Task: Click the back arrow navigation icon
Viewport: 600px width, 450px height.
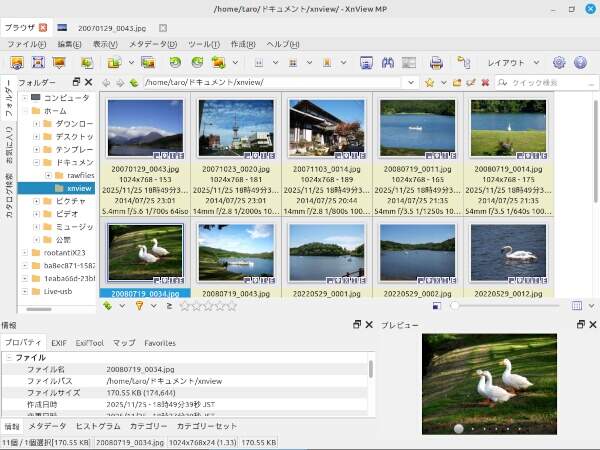Action: coord(105,82)
